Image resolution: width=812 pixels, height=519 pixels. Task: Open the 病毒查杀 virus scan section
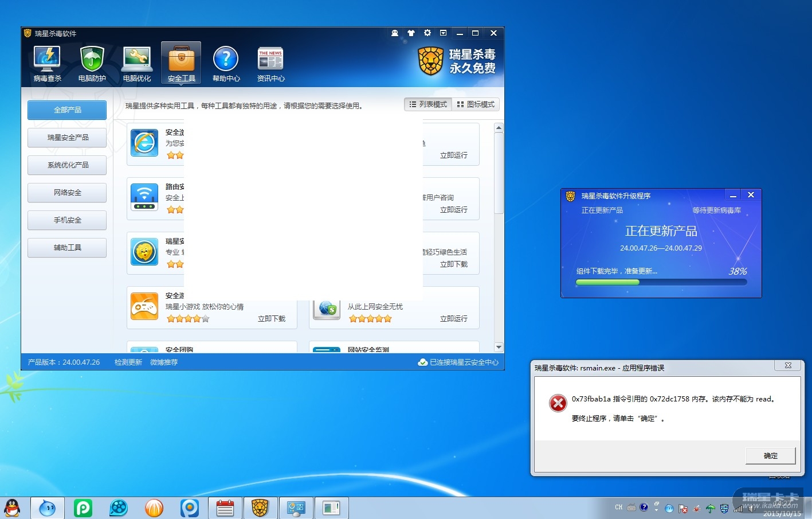coord(47,64)
